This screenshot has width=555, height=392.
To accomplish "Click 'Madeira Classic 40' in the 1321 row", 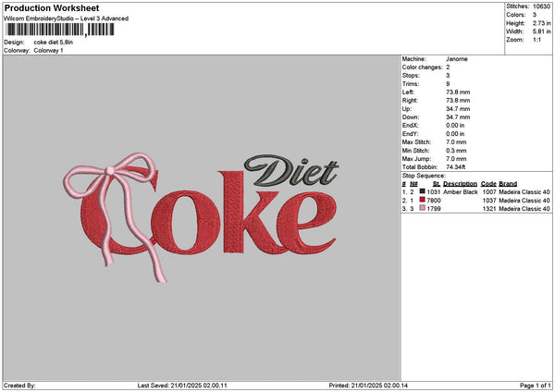I will (524, 209).
